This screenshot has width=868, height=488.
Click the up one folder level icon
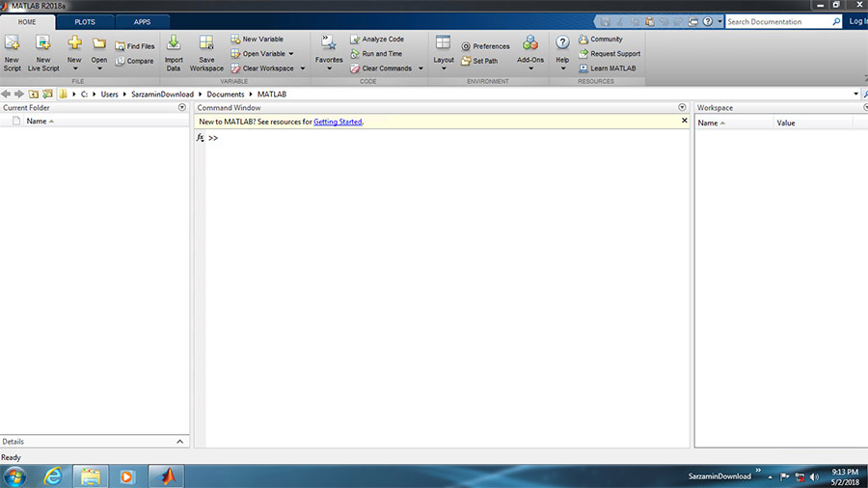[x=33, y=95]
